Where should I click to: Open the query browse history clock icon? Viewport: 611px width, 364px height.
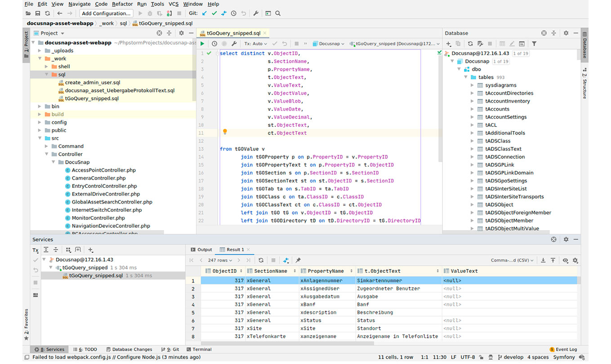pos(214,44)
